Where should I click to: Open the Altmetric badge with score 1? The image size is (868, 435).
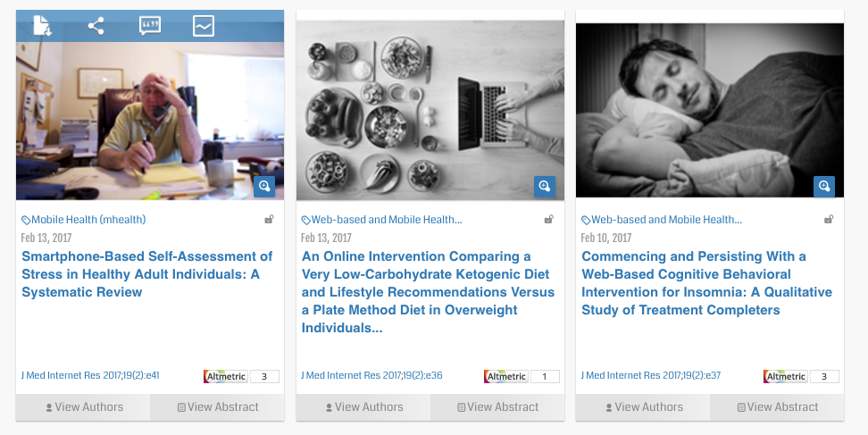click(x=522, y=376)
